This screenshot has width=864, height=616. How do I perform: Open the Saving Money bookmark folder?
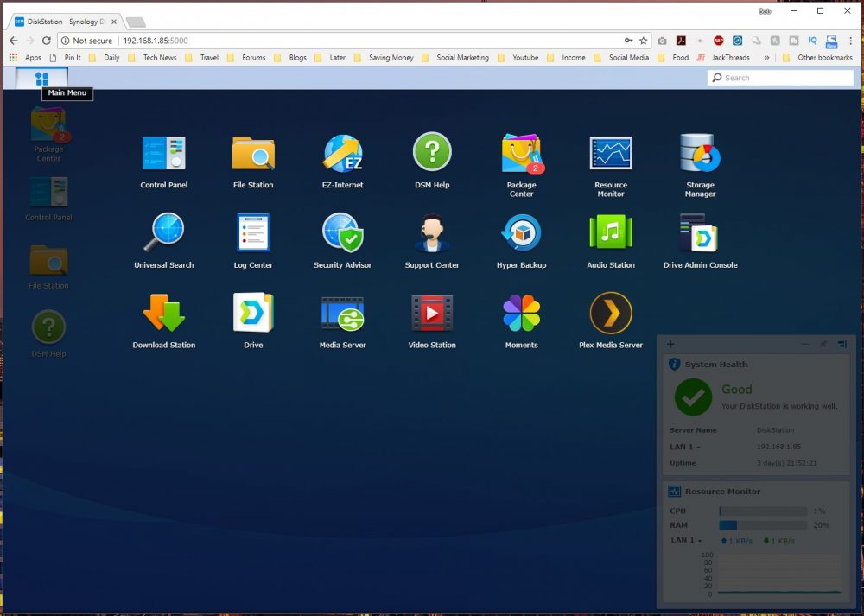coord(384,57)
